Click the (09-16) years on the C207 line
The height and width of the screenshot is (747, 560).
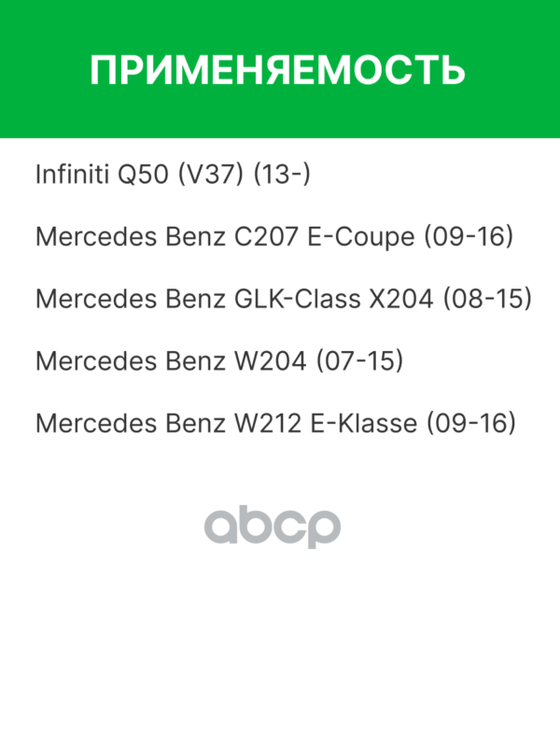tap(469, 237)
